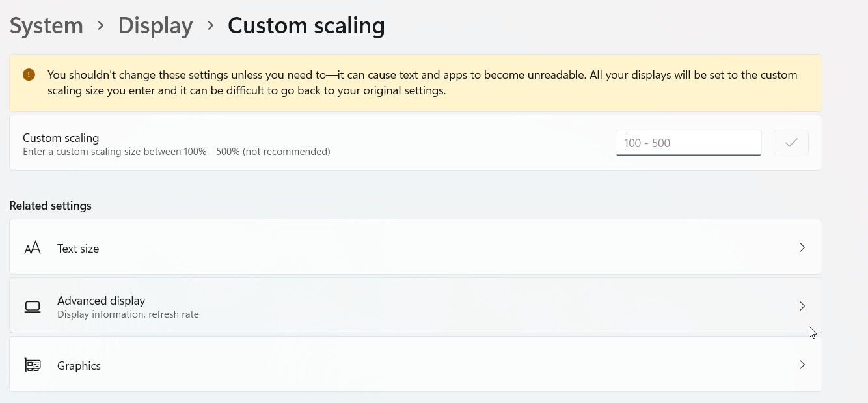Click the breadcrumb arrow after Display
The width and height of the screenshot is (868, 403).
[210, 25]
